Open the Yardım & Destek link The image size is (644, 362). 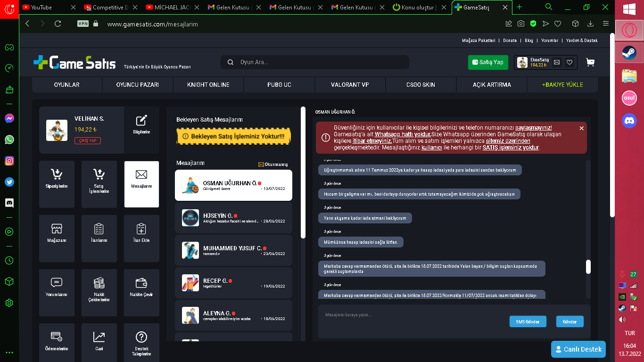pyautogui.click(x=582, y=41)
